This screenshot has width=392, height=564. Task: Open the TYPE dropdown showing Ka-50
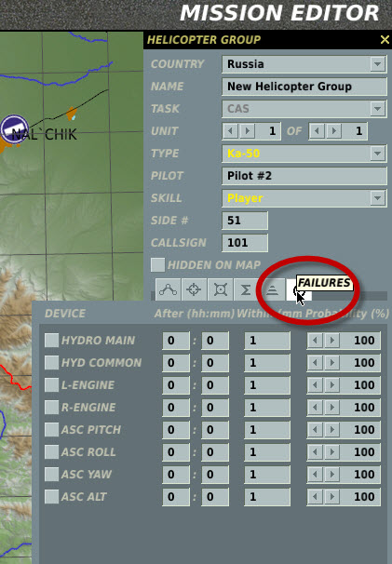[x=304, y=154]
